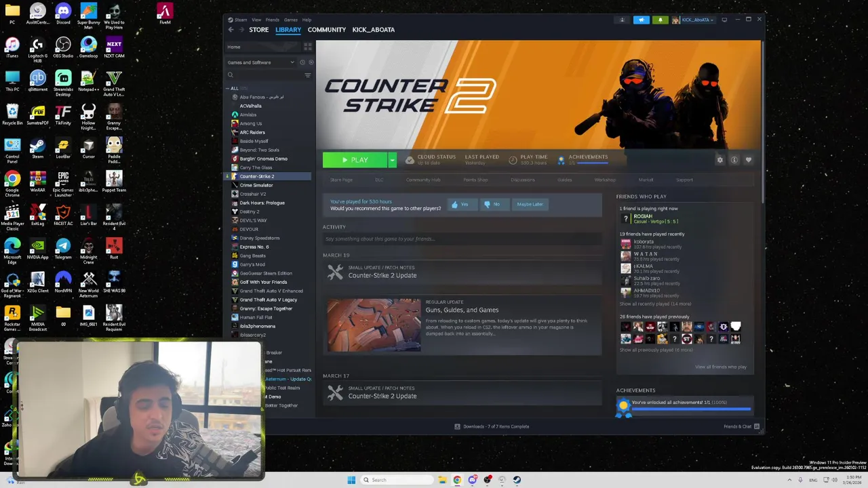Open the Steam menu

[x=241, y=20]
